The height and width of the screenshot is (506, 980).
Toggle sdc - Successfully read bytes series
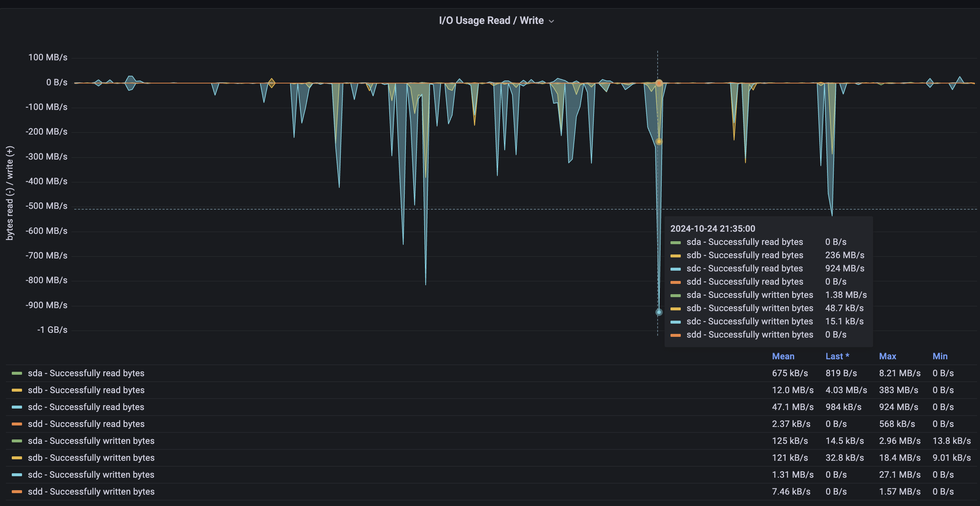[x=86, y=407]
